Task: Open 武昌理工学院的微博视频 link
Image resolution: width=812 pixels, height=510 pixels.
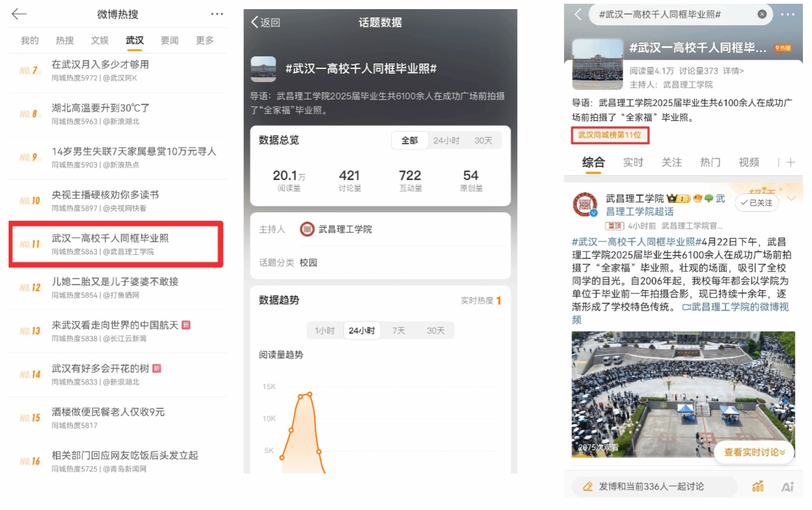Action: pyautogui.click(x=740, y=307)
